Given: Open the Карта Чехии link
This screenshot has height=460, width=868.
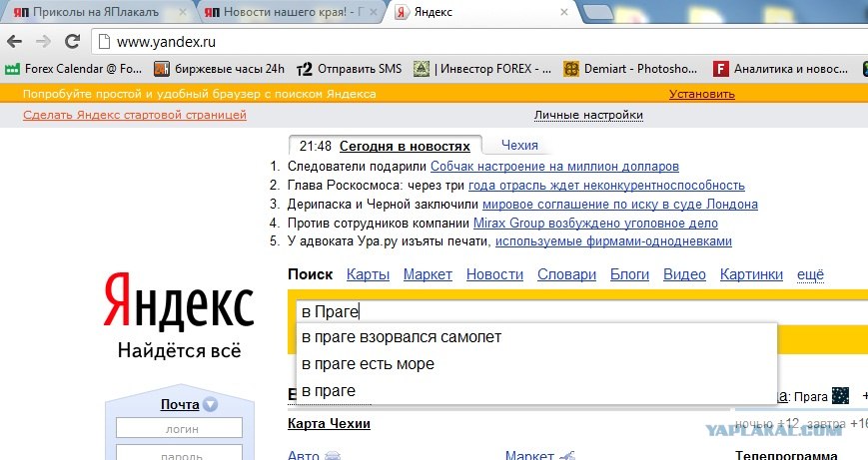Looking at the screenshot, I should point(329,423).
